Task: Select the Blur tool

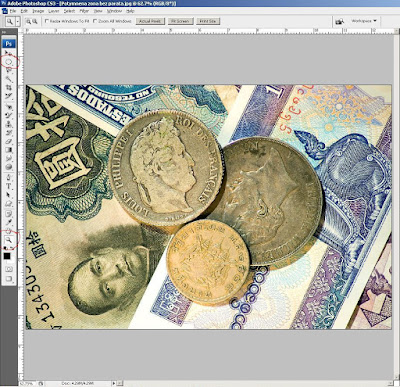Action: click(9, 159)
